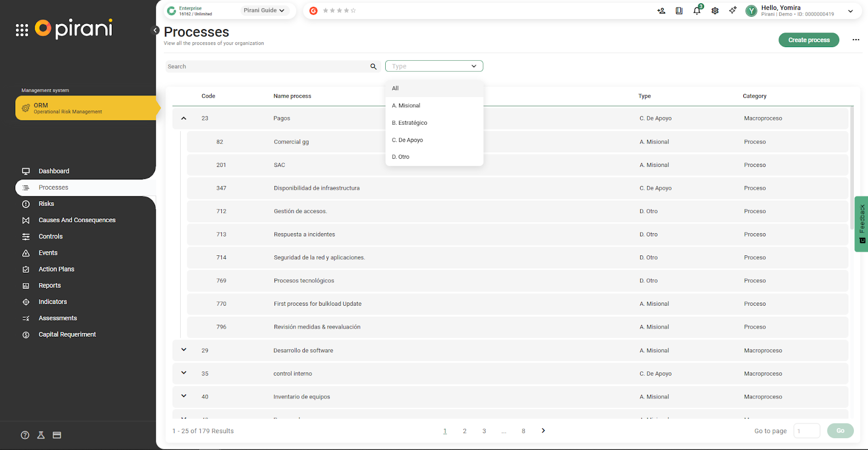Viewport: 868px width, 450px height.
Task: Collapse the sidebar with arrow toggle
Action: click(155, 30)
